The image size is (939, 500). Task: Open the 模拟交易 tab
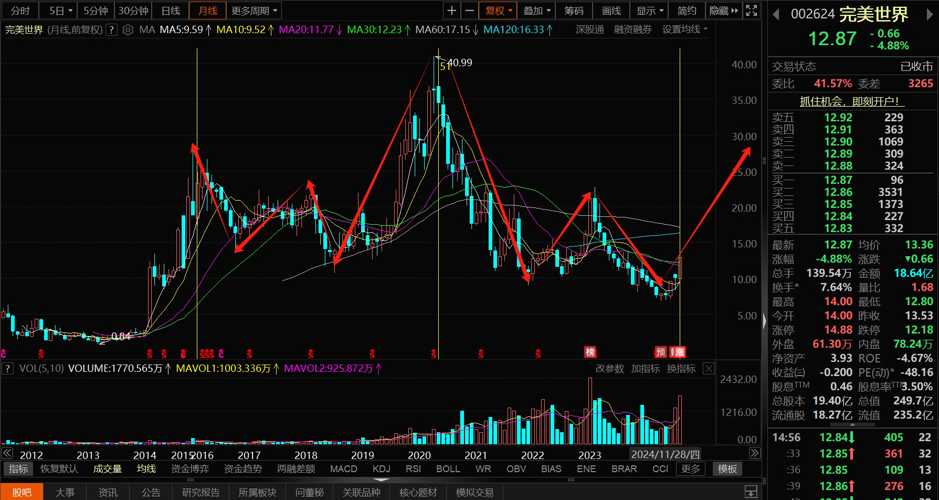(x=475, y=493)
